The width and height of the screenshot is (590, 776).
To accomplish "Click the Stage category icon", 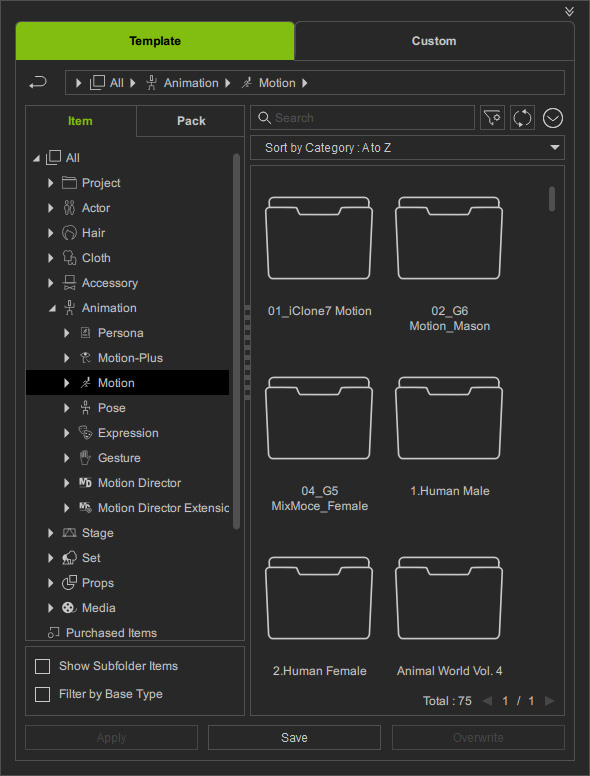I will 69,533.
